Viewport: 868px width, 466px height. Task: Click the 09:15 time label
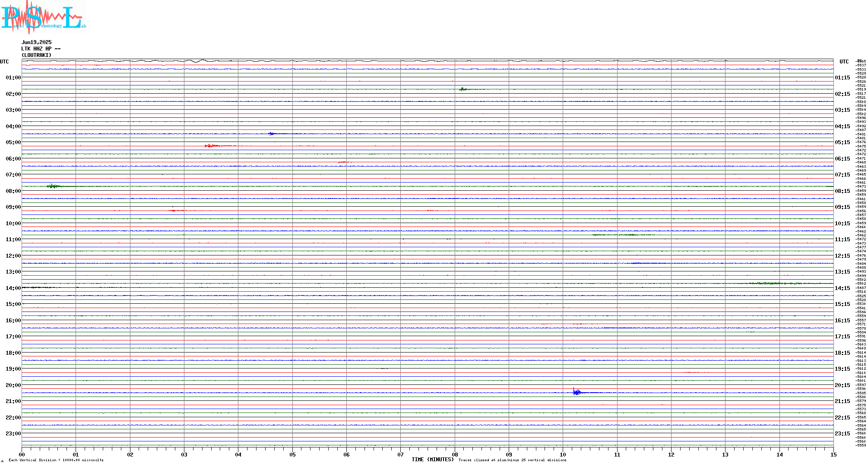click(842, 207)
